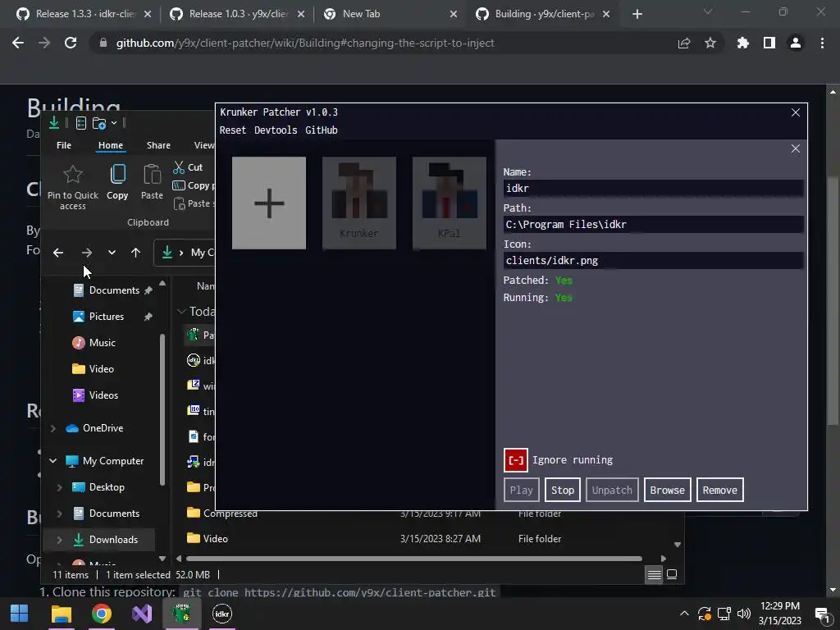Show hidden system tray icons
Viewport: 840px width, 630px height.
[684, 614]
